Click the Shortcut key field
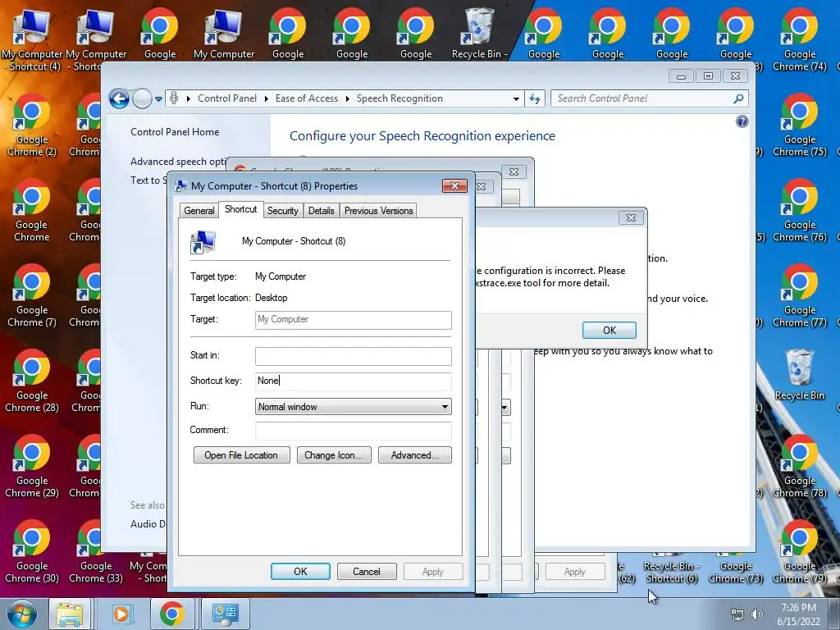840x630 pixels. (353, 381)
